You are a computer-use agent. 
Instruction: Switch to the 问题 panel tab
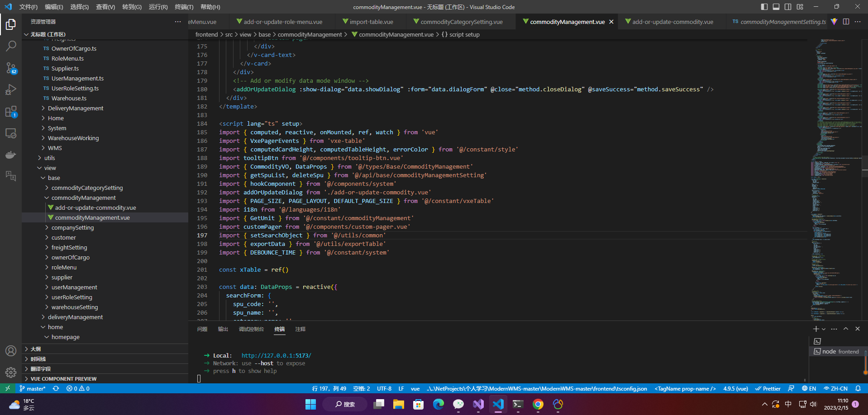[x=202, y=329]
